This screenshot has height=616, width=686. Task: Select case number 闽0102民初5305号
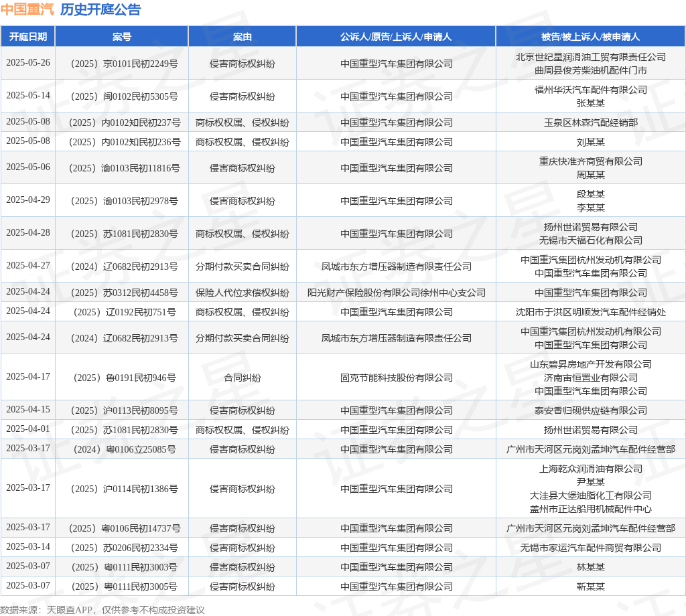click(124, 96)
